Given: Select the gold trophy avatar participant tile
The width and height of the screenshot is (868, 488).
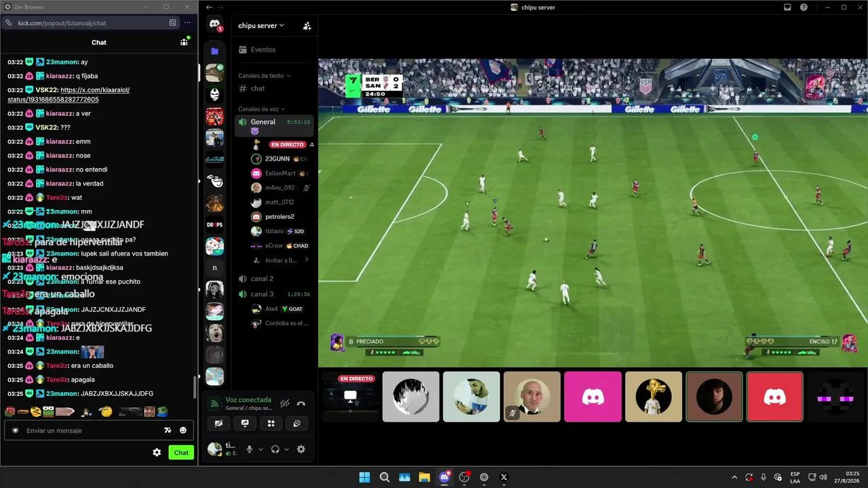Looking at the screenshot, I should click(654, 396).
